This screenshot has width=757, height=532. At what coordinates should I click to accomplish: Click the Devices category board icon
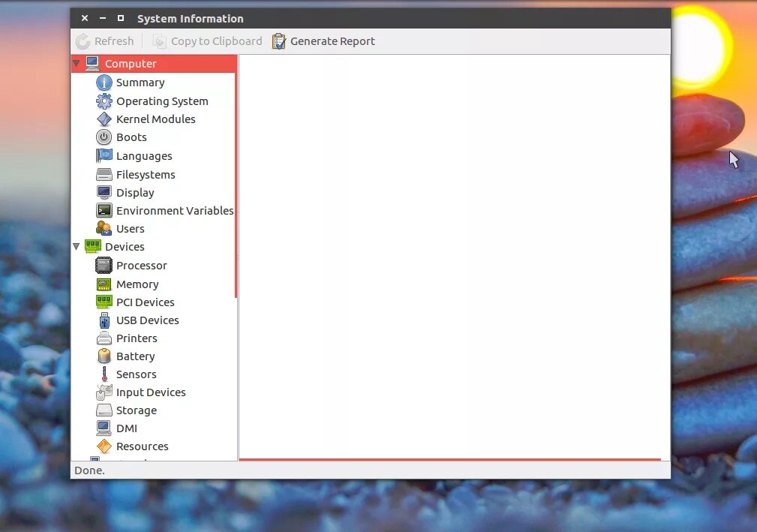(x=92, y=246)
